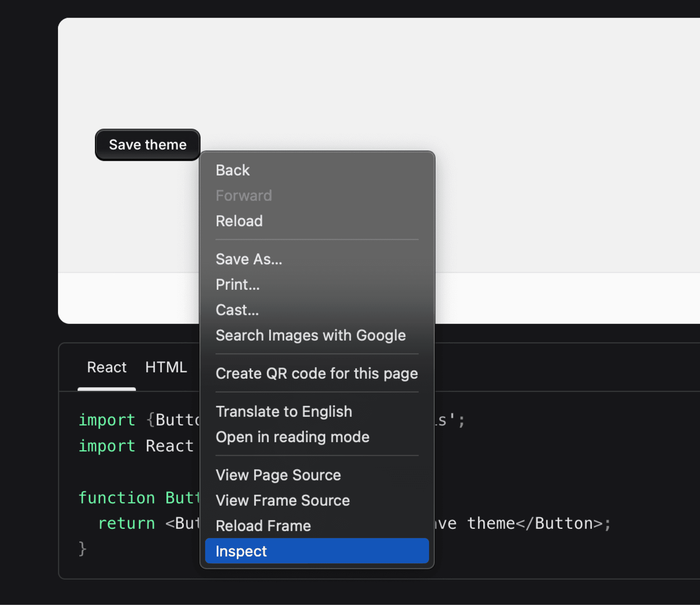Choose Create QR code for this page

(316, 373)
